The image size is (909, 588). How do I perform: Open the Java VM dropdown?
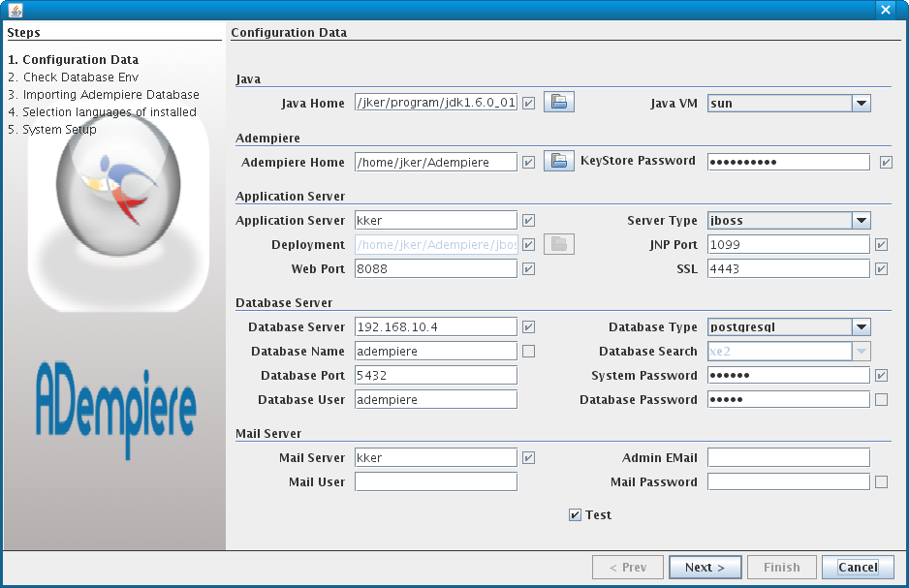pos(862,103)
